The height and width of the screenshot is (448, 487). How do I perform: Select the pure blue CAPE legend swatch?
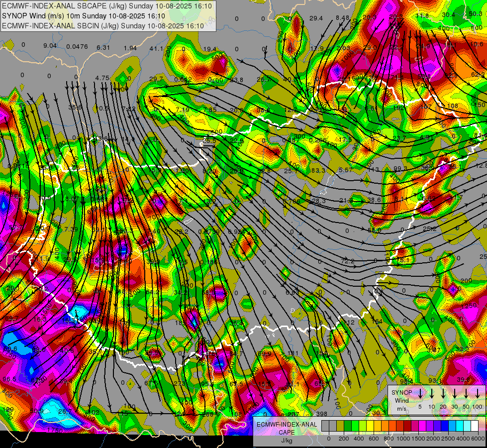tap(444, 426)
